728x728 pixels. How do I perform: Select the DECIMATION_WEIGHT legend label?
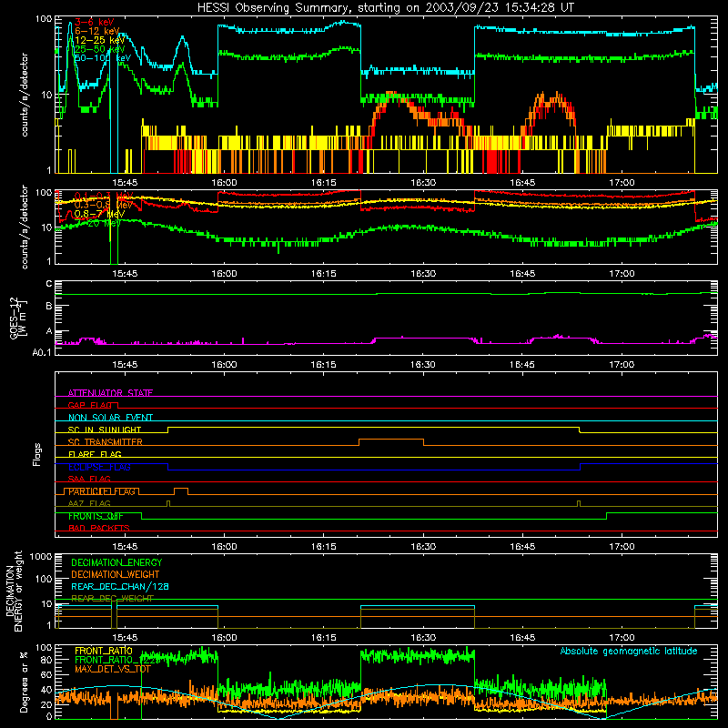pos(116,574)
